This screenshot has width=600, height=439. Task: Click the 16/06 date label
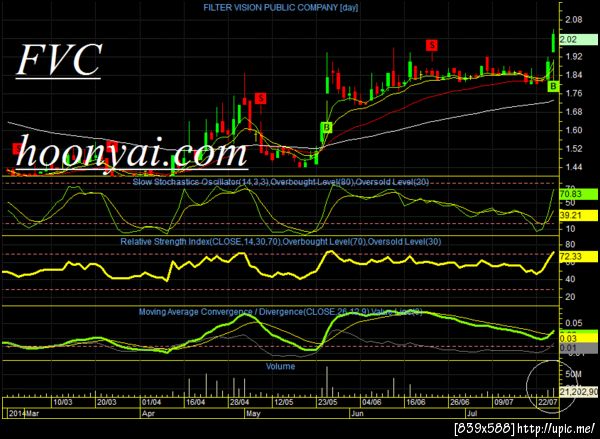click(416, 402)
